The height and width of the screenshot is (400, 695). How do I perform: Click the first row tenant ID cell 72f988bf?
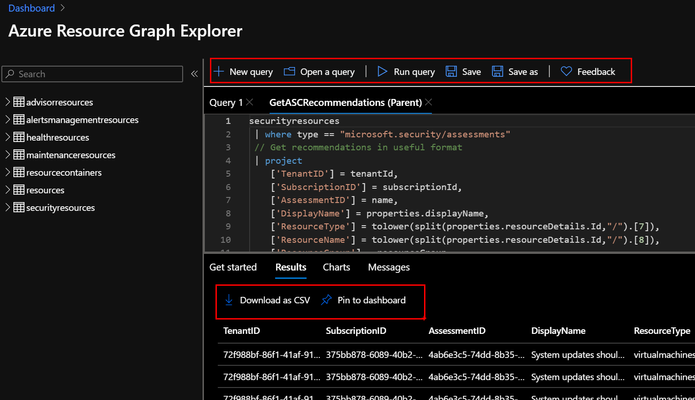pyautogui.click(x=271, y=355)
